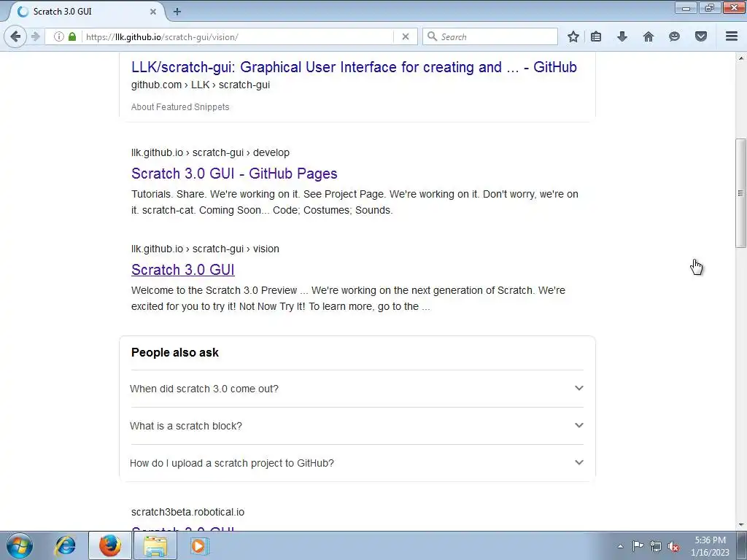
Task: Go back using the browser back arrow
Action: point(15,36)
